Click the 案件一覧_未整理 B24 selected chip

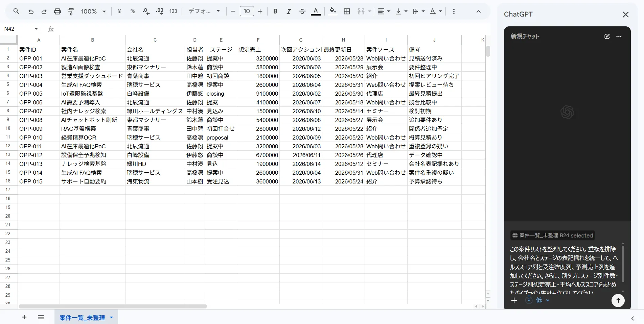(553, 235)
